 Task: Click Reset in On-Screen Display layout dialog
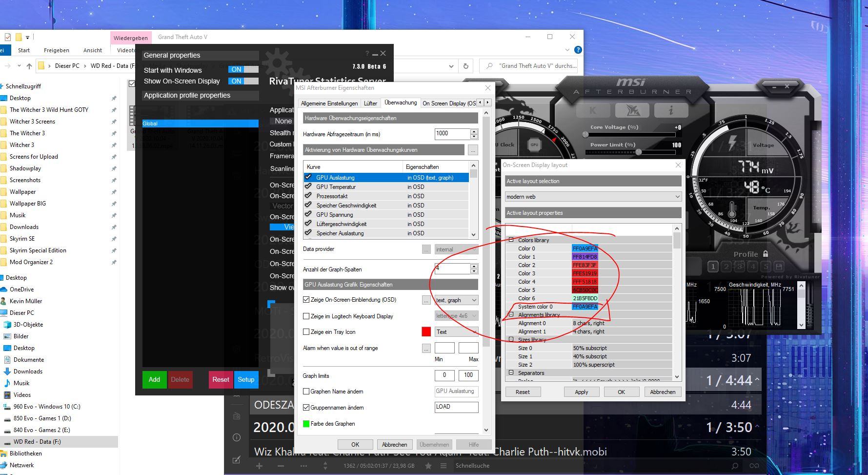point(523,392)
